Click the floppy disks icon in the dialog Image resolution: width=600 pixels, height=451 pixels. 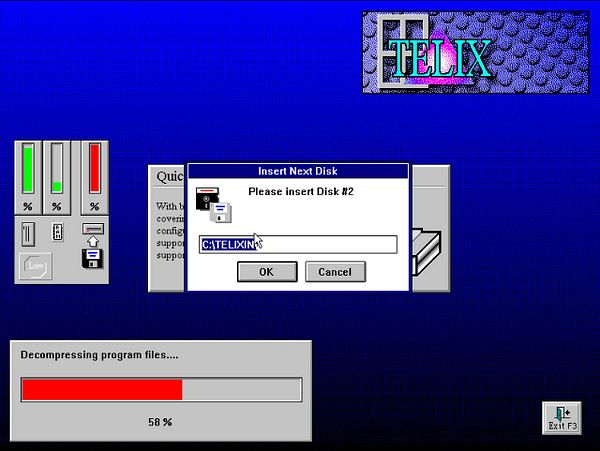tap(214, 205)
